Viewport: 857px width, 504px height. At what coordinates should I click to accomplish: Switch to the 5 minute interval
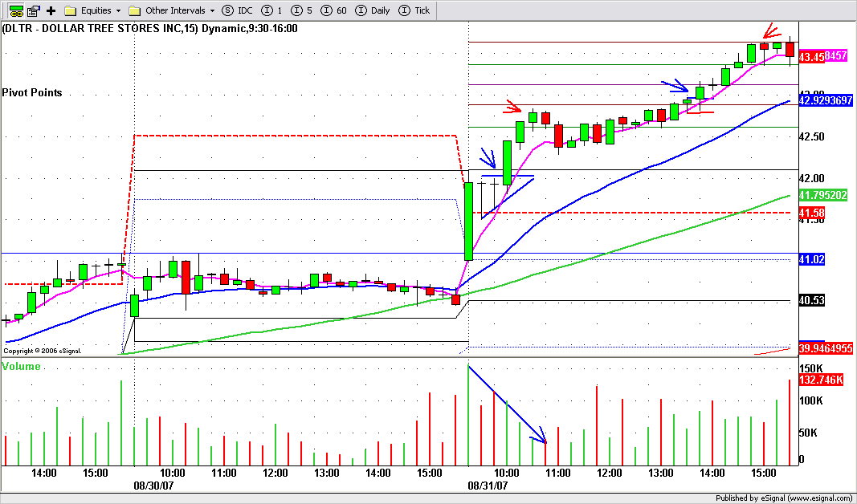pyautogui.click(x=301, y=10)
